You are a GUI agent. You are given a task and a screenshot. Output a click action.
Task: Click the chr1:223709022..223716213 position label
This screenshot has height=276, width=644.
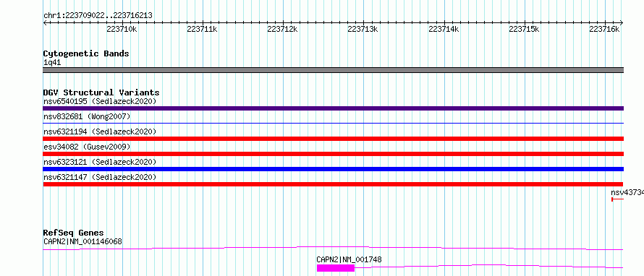click(98, 16)
